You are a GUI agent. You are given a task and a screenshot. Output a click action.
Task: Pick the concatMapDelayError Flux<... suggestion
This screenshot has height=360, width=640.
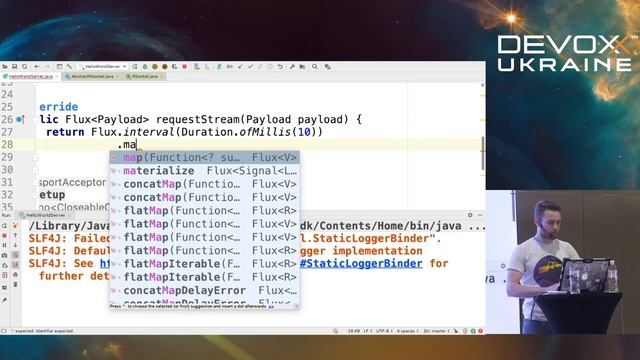(x=204, y=290)
